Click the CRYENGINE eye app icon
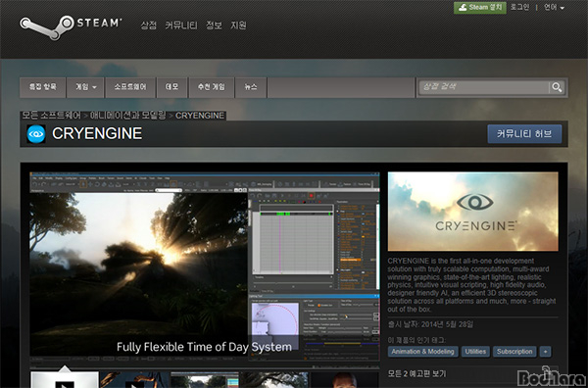Screen dimensions: 588x388 [36, 134]
